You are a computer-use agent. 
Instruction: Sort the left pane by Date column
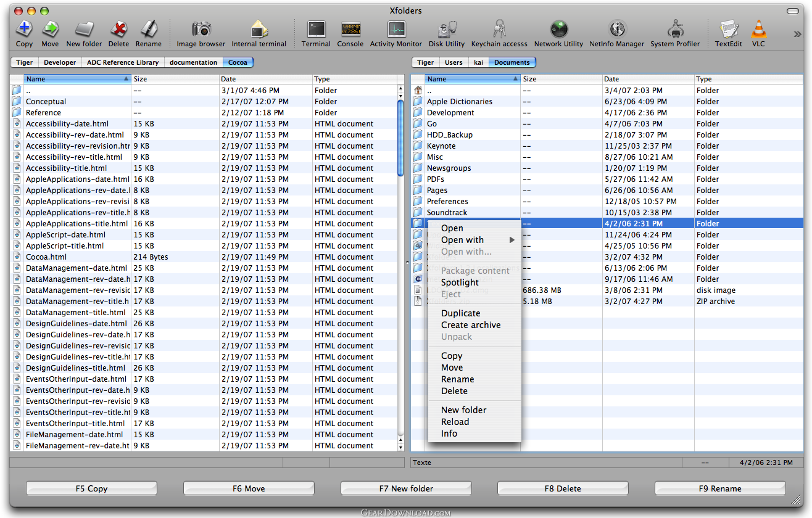click(x=266, y=79)
